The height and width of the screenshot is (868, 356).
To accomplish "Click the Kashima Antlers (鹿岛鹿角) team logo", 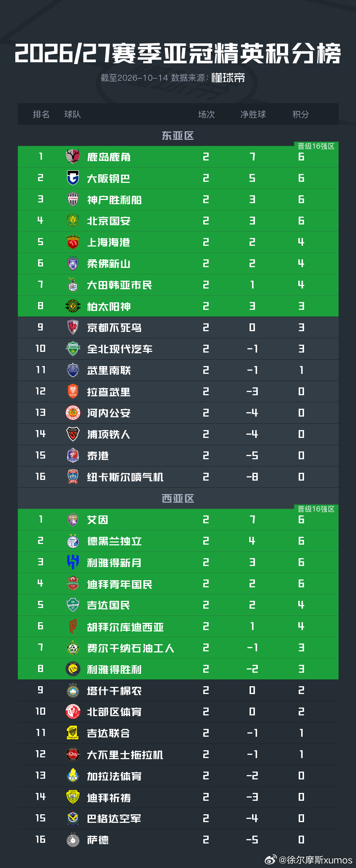I will tap(73, 157).
